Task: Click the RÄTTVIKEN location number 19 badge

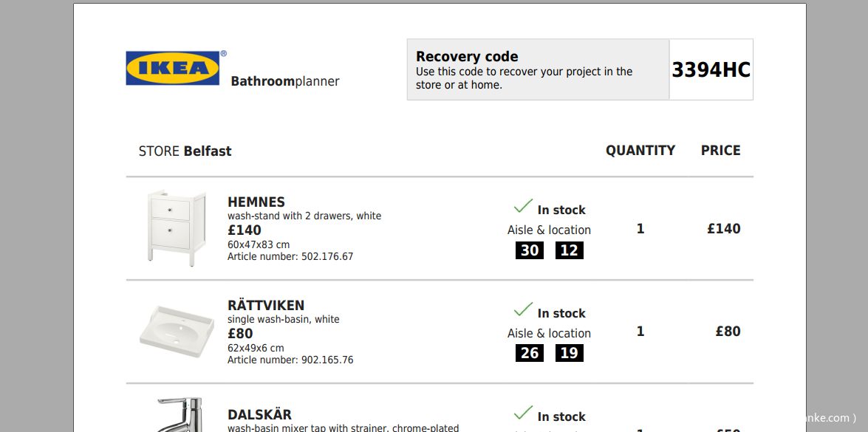Action: 569,353
